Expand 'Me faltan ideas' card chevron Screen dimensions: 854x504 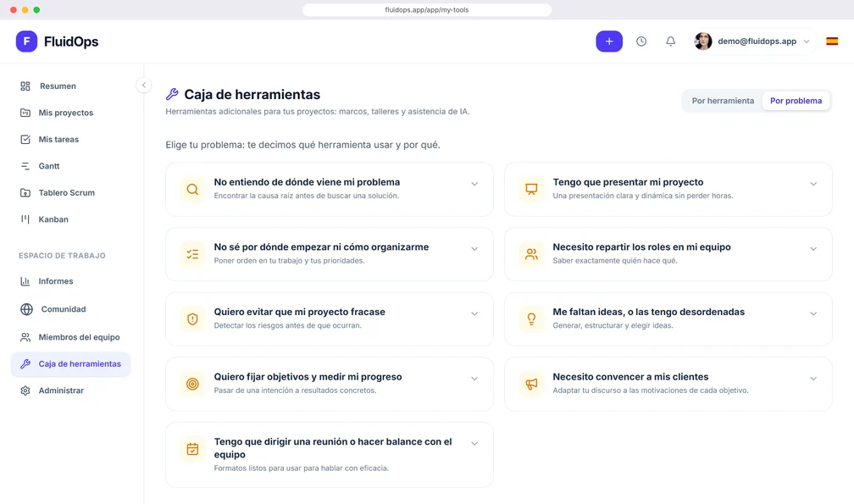[813, 313]
